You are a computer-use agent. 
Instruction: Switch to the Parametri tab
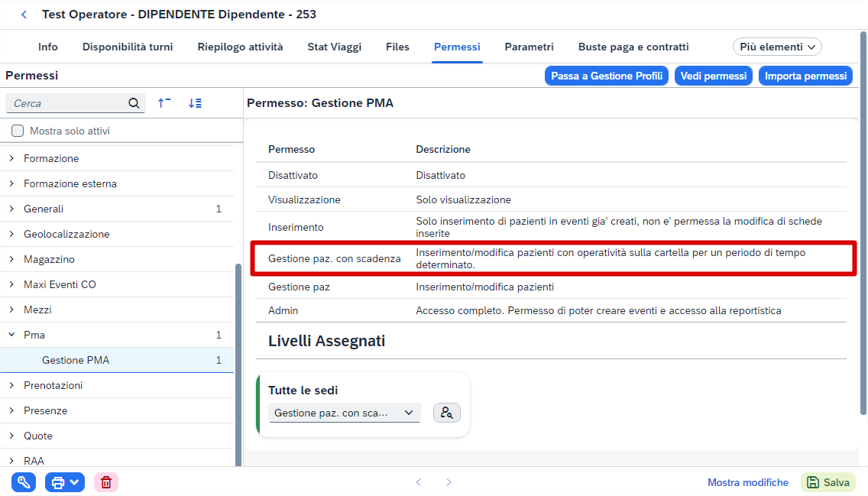[529, 47]
